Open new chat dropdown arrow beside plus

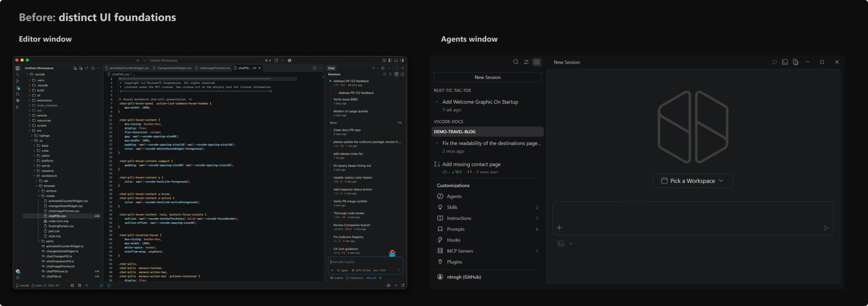coord(378,68)
